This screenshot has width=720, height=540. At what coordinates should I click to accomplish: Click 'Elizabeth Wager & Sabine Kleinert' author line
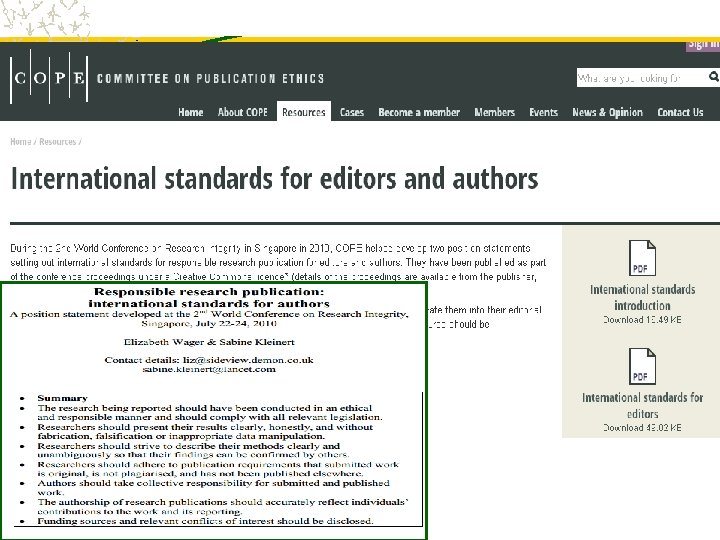(209, 342)
